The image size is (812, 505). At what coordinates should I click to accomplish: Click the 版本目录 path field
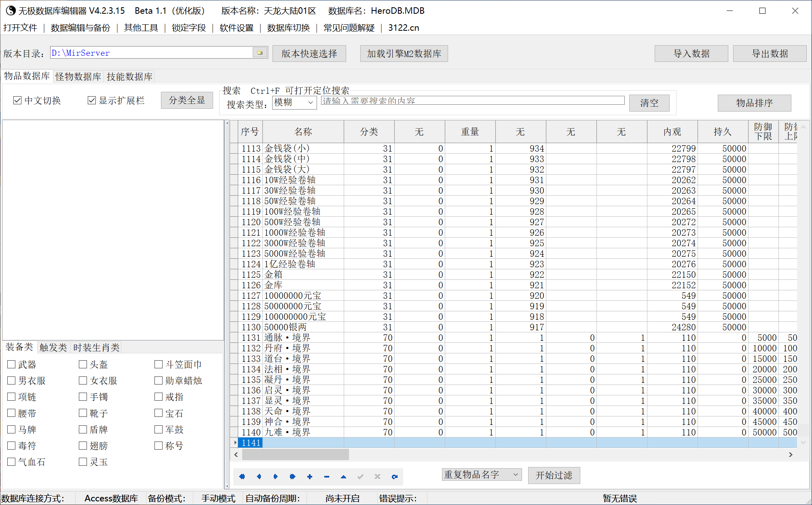pyautogui.click(x=152, y=53)
